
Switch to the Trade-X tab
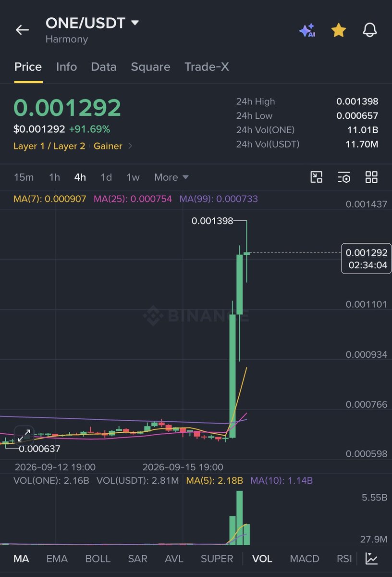tap(207, 67)
